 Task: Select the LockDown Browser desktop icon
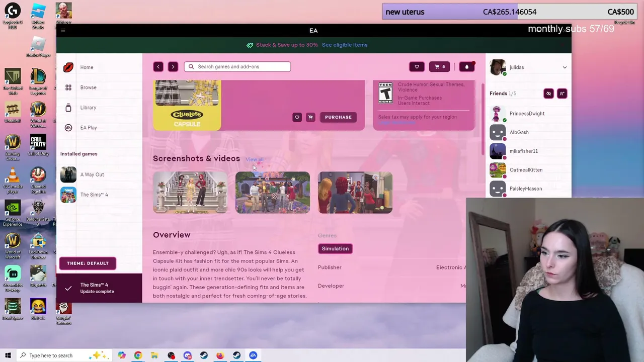[x=38, y=246]
